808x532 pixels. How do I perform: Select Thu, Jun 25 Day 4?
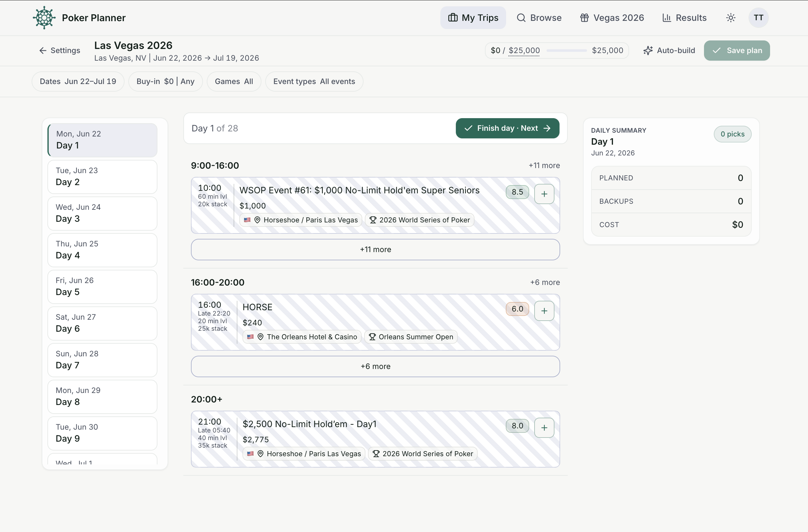click(102, 250)
